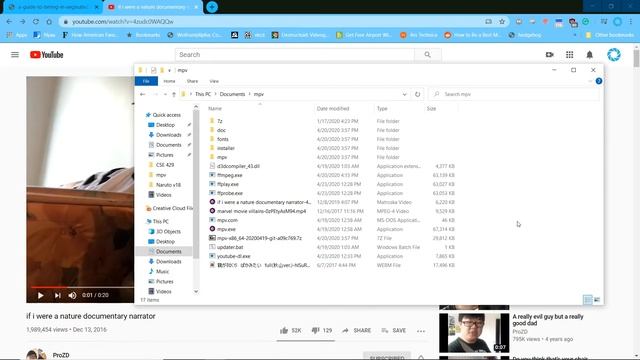Screen dimensions: 640x360
Task: Select the installer folder
Action: tap(226, 148)
